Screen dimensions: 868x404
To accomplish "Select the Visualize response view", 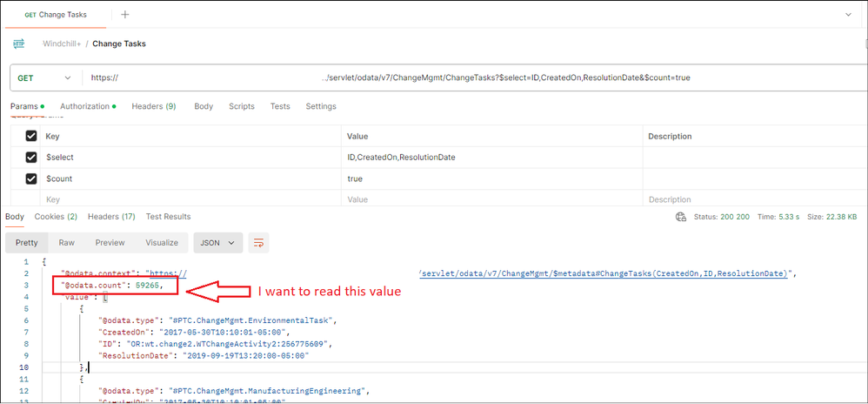I will [162, 243].
